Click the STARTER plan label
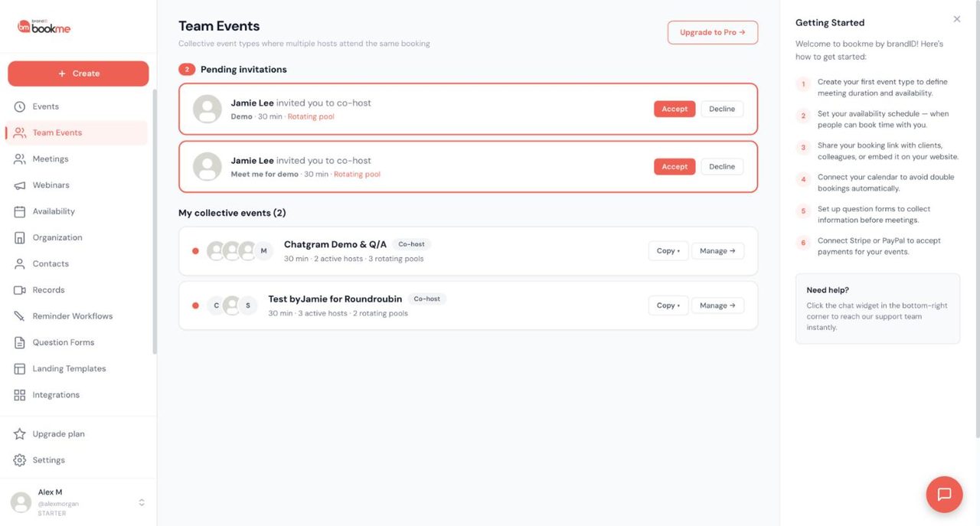 coord(52,514)
